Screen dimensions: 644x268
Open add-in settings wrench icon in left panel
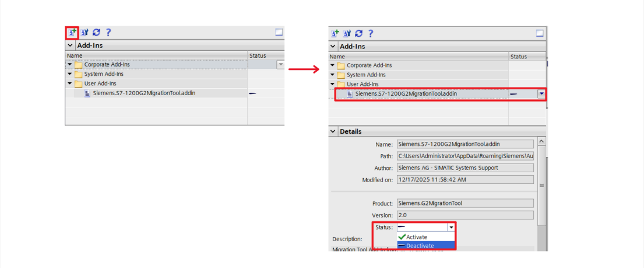(85, 32)
